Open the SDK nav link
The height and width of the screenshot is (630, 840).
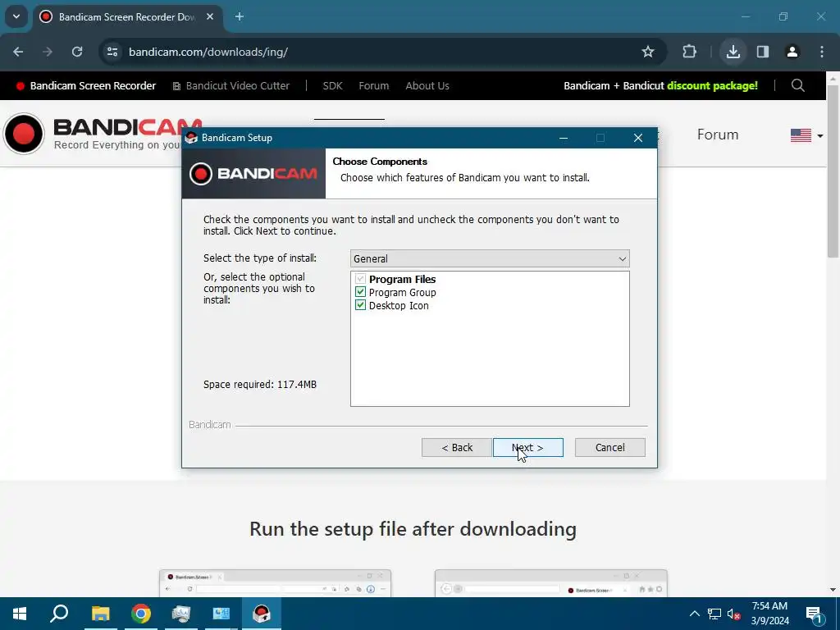[x=332, y=85]
